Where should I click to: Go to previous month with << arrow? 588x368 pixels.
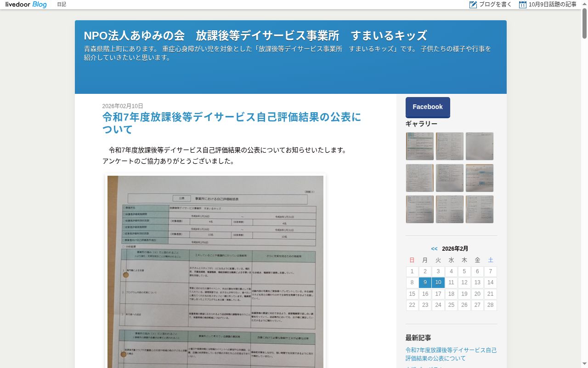(x=434, y=249)
